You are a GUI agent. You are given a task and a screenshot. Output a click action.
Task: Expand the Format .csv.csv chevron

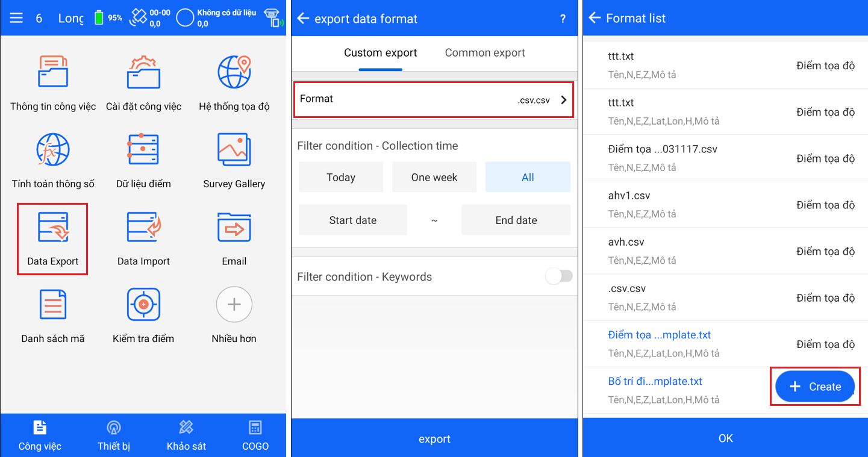tap(564, 100)
